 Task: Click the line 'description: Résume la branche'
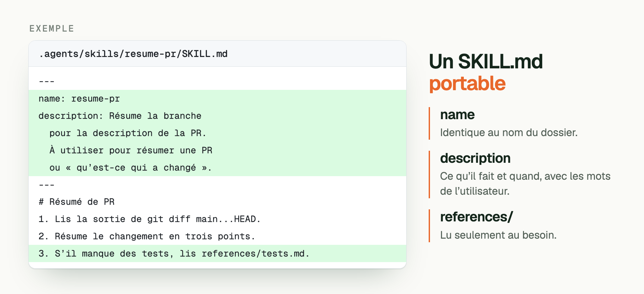120,116
